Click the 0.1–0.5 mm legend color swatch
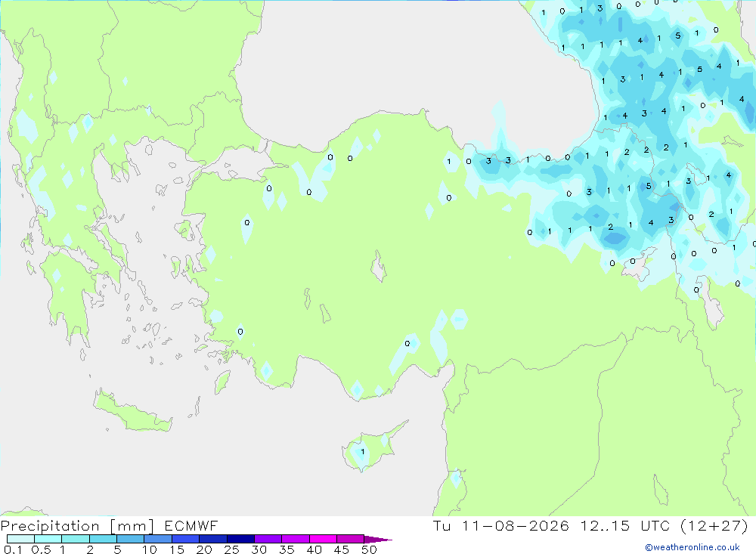 [20, 539]
